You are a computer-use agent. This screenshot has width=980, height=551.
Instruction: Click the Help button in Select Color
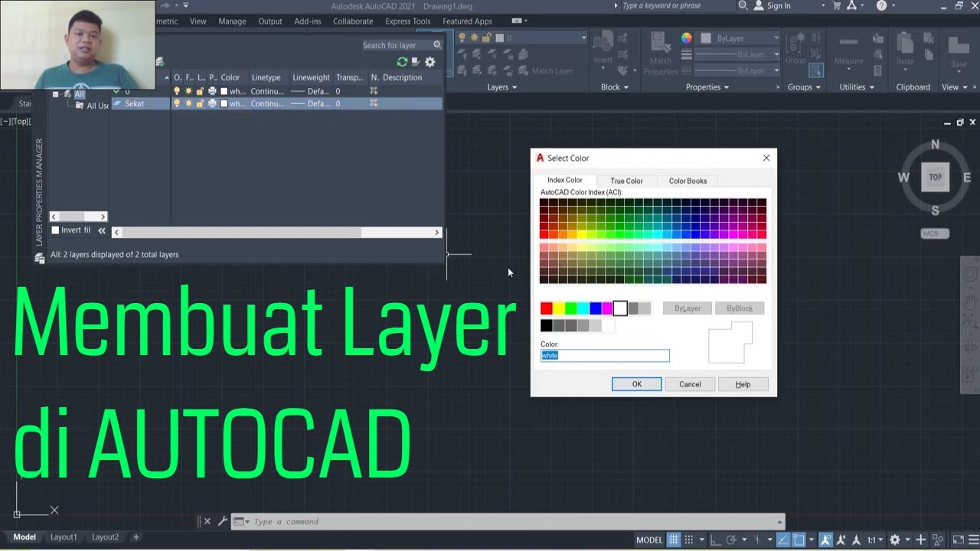[743, 384]
